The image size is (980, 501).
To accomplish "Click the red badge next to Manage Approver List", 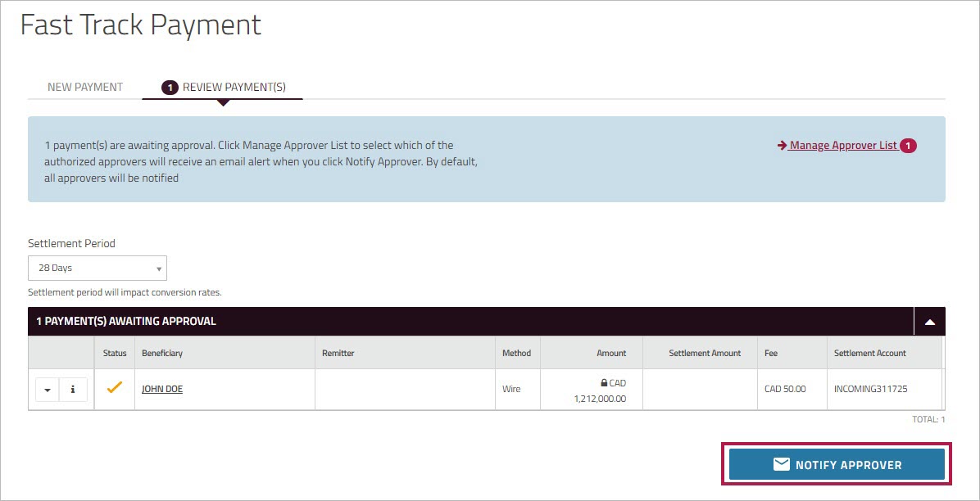I will [x=908, y=146].
